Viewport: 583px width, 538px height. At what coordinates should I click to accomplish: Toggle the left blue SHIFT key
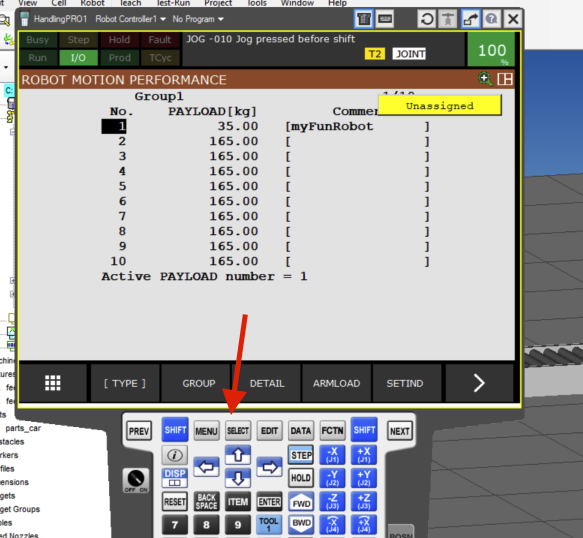175,430
